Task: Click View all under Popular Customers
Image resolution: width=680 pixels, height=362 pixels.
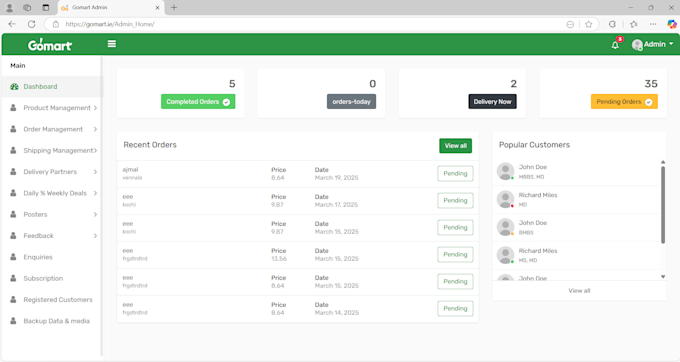Action: tap(579, 290)
